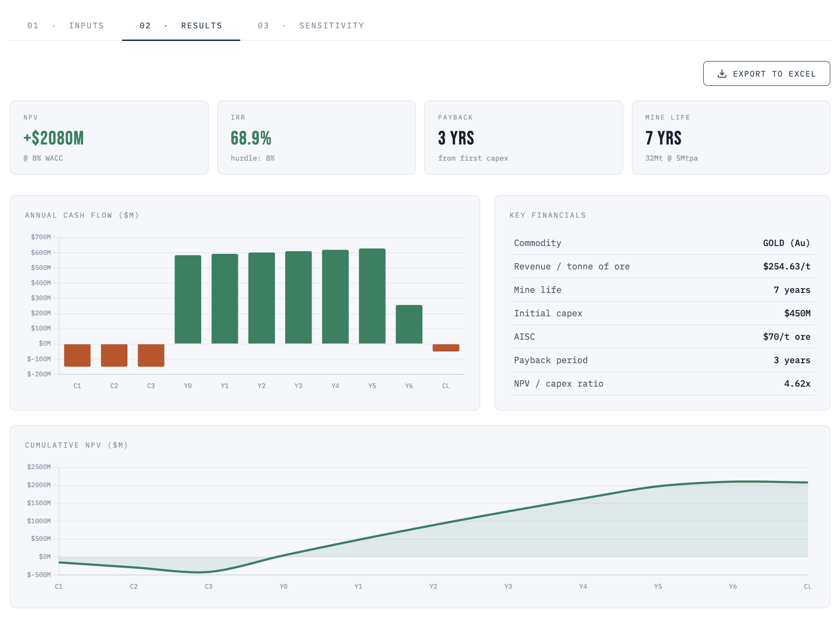Click the Y5 green cash flow bar

point(372,296)
